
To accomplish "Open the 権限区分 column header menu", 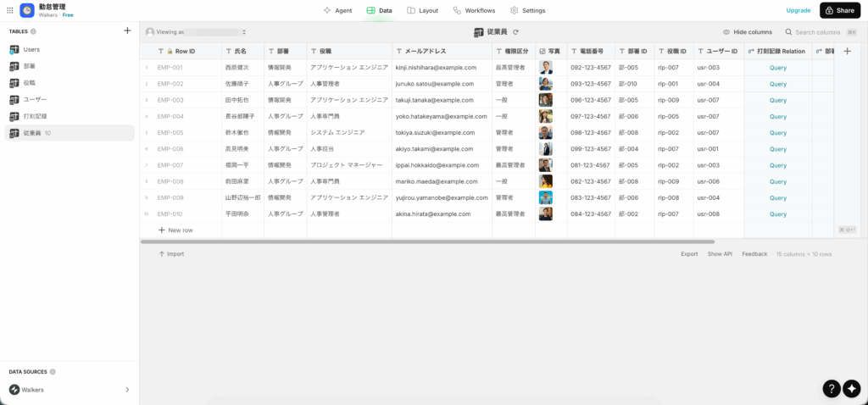I will tap(512, 51).
